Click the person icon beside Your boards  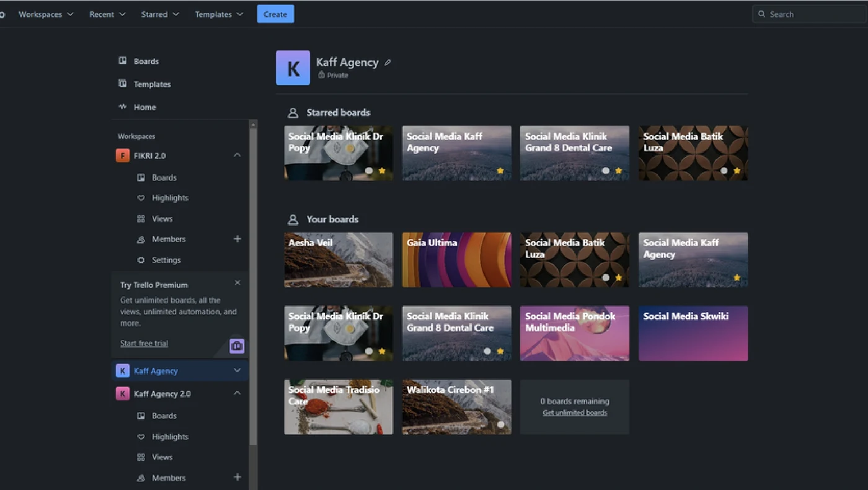coord(293,220)
